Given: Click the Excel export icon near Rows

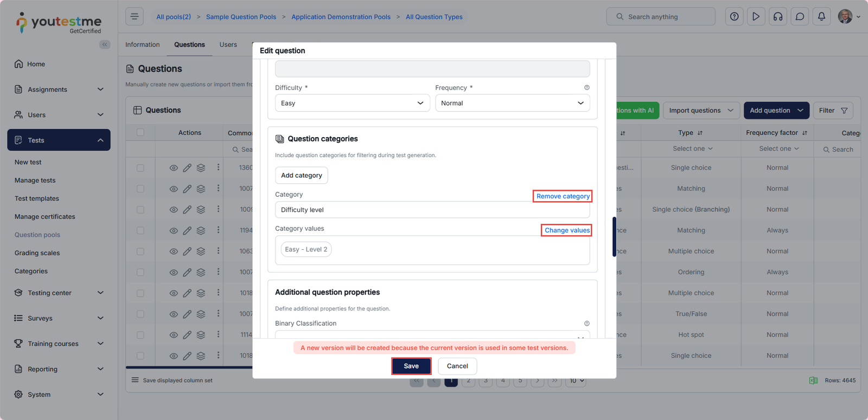Looking at the screenshot, I should pyautogui.click(x=813, y=380).
